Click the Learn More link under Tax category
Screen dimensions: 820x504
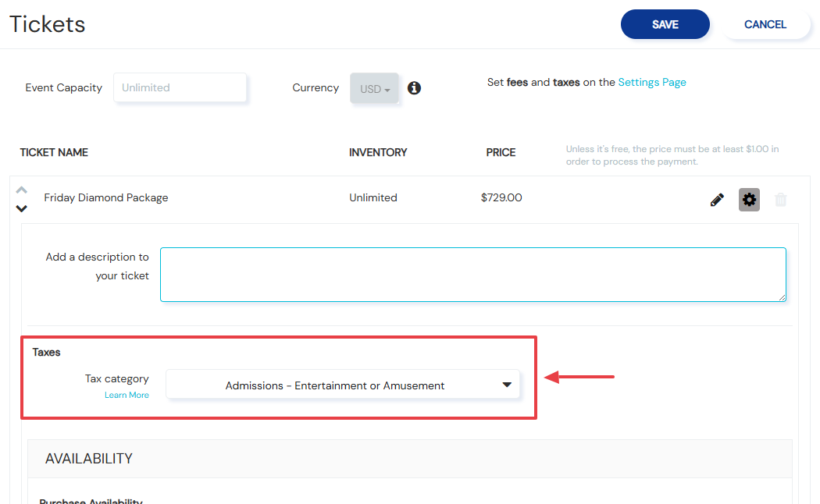coord(127,395)
